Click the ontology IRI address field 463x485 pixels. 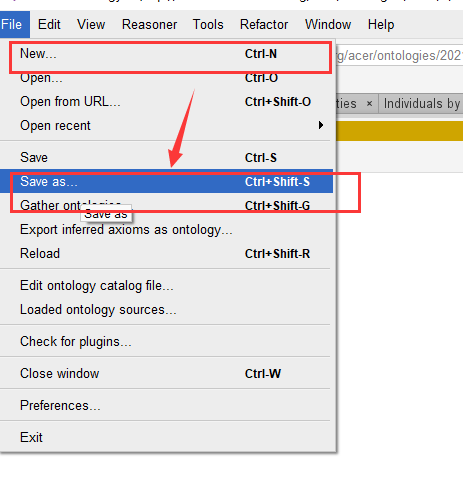[x=399, y=55]
